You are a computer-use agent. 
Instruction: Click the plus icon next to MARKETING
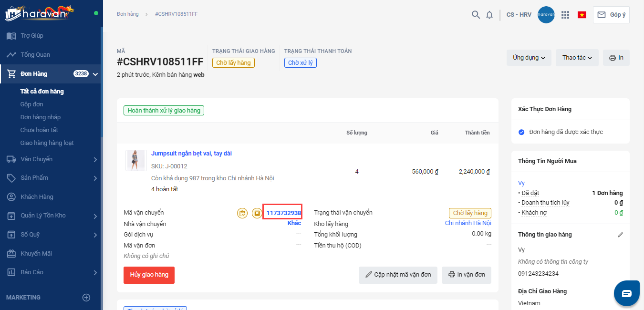tap(86, 298)
